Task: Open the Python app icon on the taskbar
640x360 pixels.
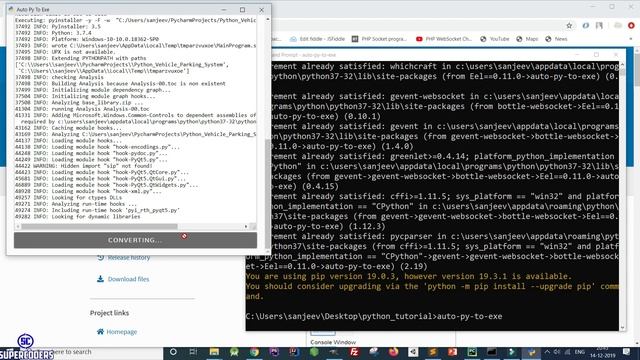Action: [x=532, y=352]
